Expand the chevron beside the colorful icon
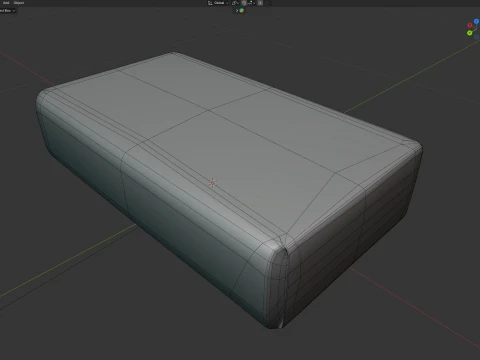Screen dimensions: 480x360 (237, 11)
